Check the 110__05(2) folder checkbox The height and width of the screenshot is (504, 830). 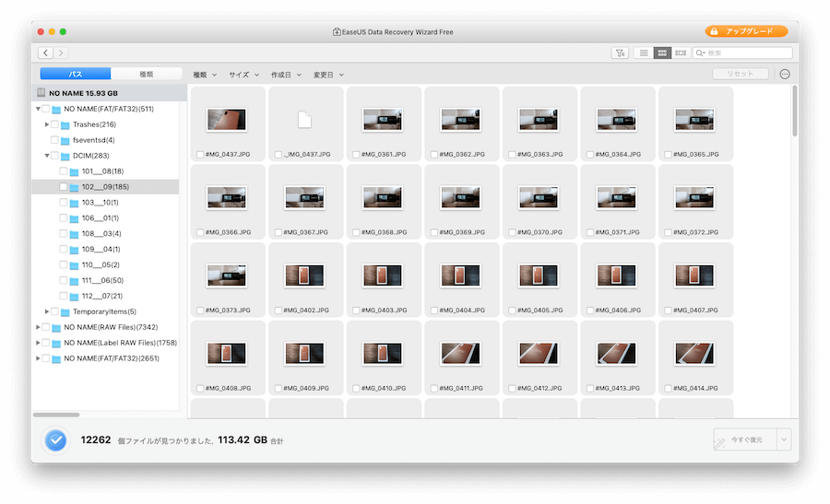click(x=64, y=264)
